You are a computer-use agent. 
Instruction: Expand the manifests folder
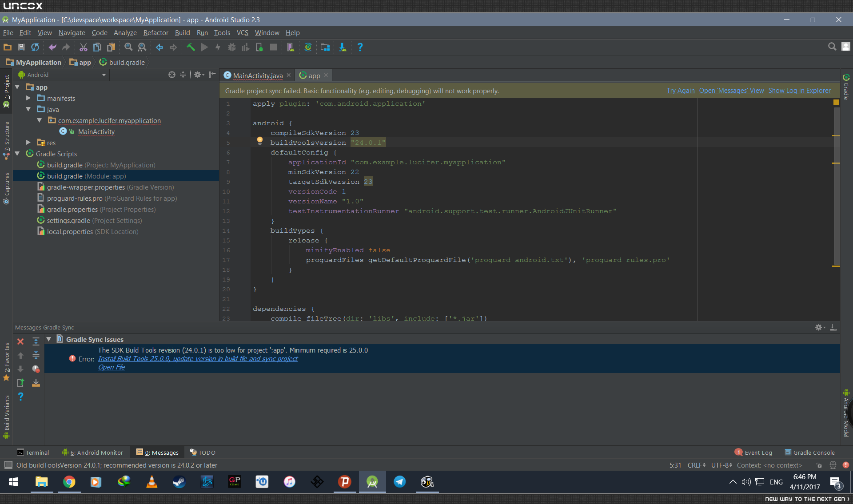click(x=28, y=98)
